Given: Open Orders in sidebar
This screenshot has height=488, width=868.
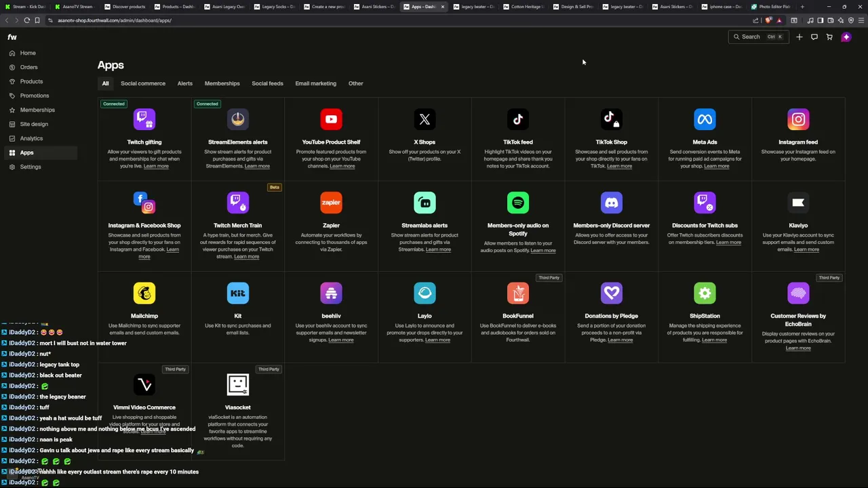Looking at the screenshot, I should click(x=41, y=67).
